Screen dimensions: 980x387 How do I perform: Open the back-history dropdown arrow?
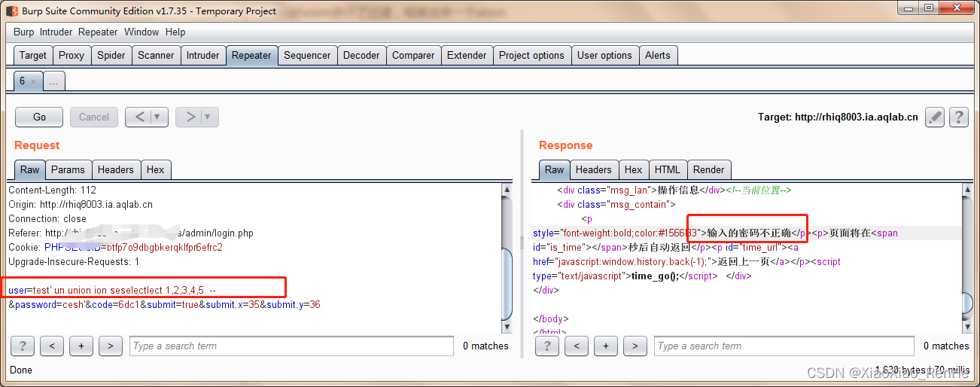(x=159, y=117)
